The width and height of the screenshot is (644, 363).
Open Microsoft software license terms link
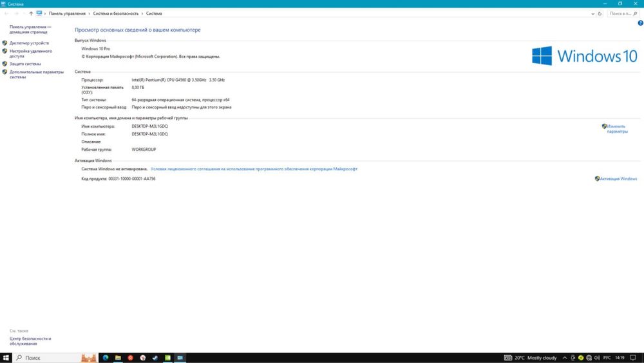(254, 169)
